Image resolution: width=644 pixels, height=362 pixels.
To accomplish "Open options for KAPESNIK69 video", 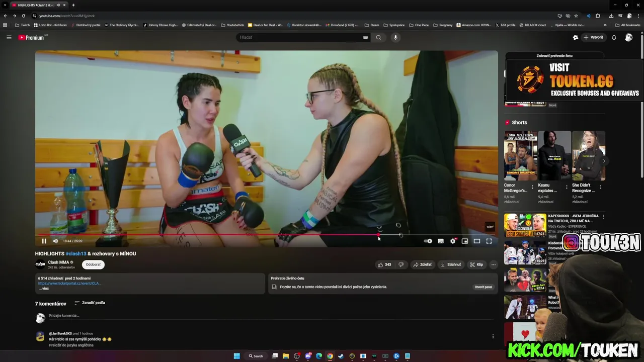I will (x=603, y=217).
